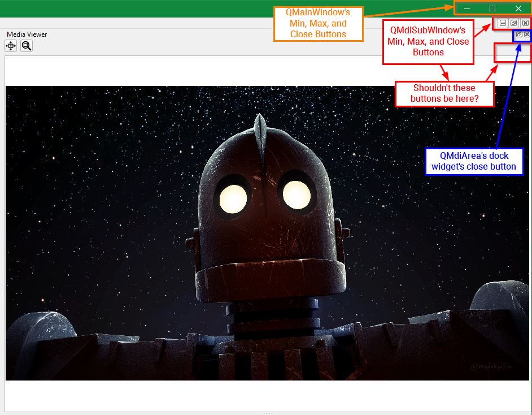Close the MDI subwindow

click(525, 23)
